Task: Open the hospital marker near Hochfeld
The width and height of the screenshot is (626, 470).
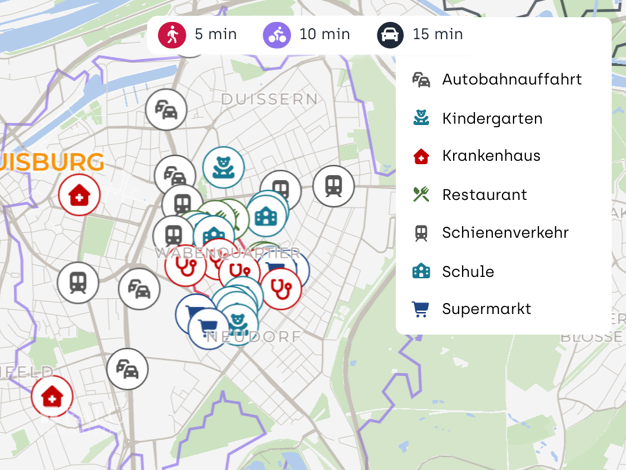Action: click(52, 396)
